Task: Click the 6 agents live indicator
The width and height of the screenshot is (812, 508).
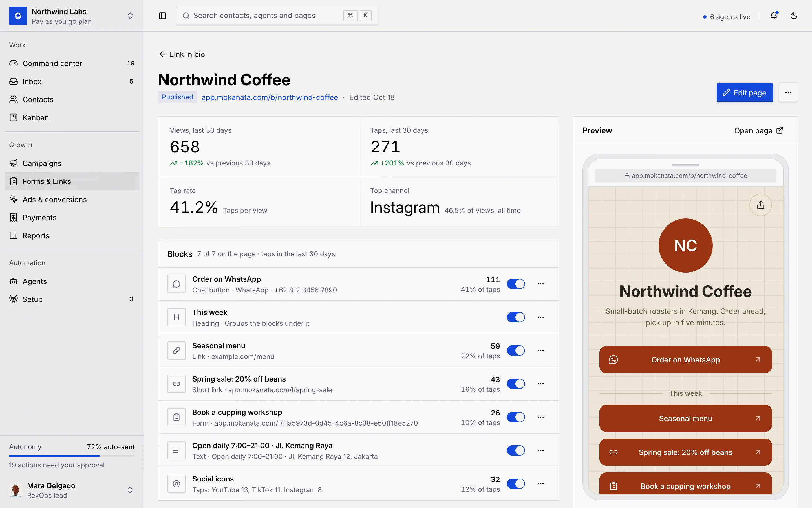Action: point(727,17)
